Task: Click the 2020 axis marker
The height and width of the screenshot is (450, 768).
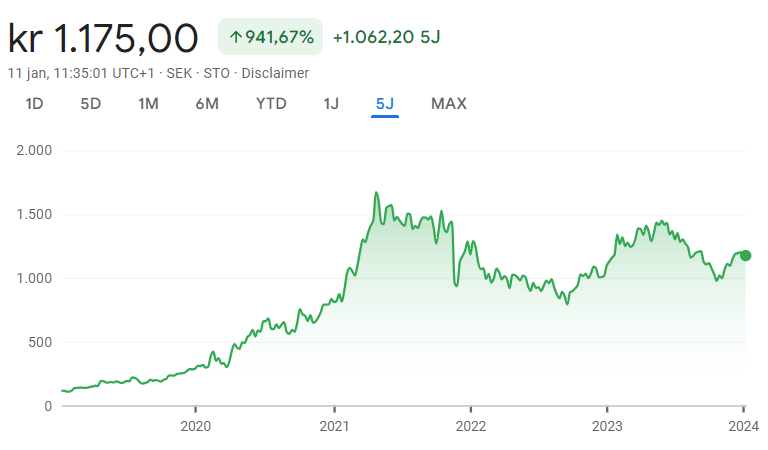Action: pos(195,426)
